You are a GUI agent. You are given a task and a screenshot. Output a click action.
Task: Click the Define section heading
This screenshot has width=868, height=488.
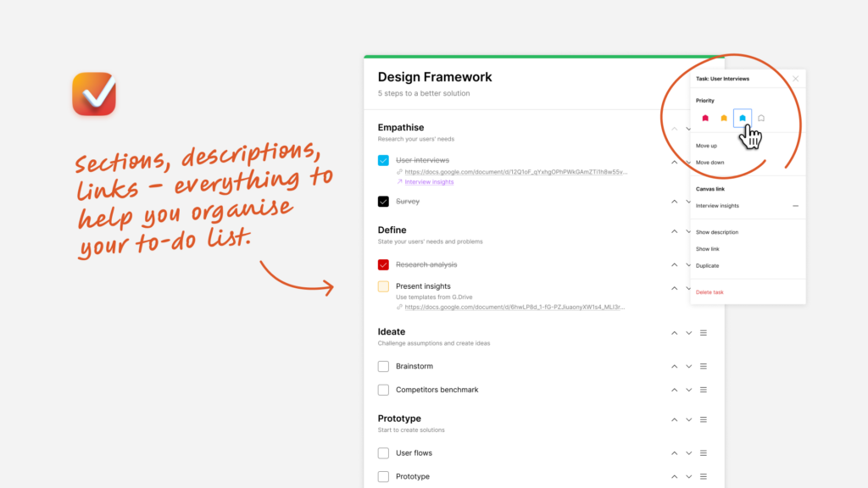pyautogui.click(x=392, y=230)
